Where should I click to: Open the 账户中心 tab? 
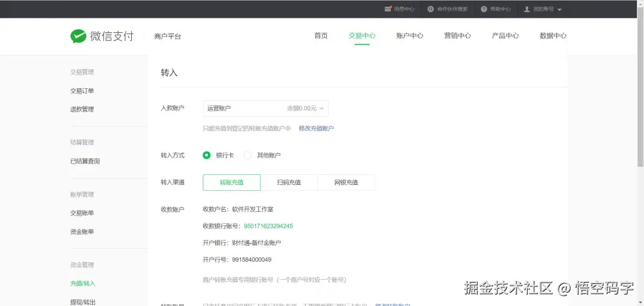coord(410,36)
